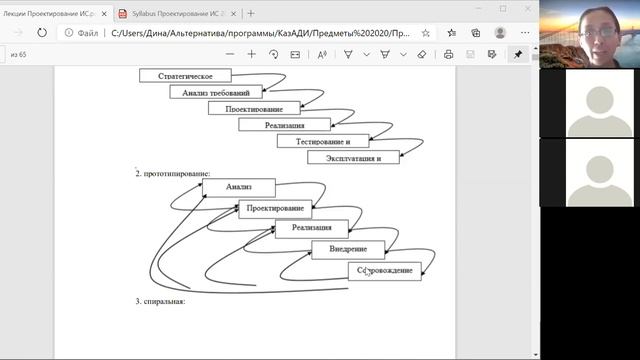Click the Save icon in PDF toolbar
Screen dimensions: 640x360
(x=470, y=54)
